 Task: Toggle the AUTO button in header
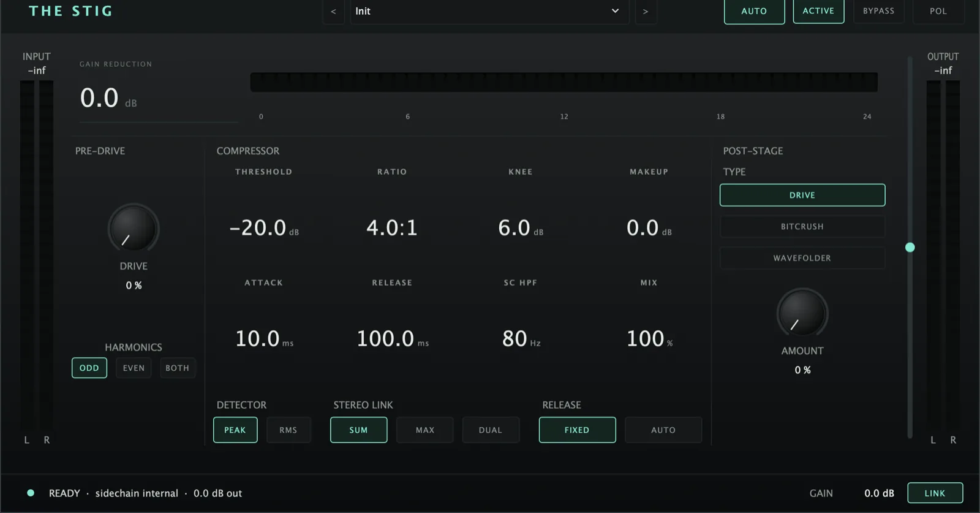(754, 11)
